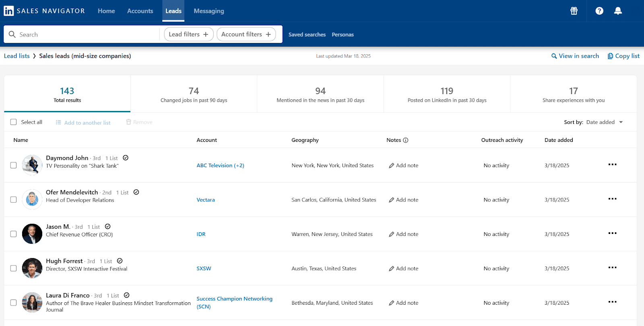Expand the Sort by Date added dropdown
Viewport: 644px width, 326px height.
point(604,122)
